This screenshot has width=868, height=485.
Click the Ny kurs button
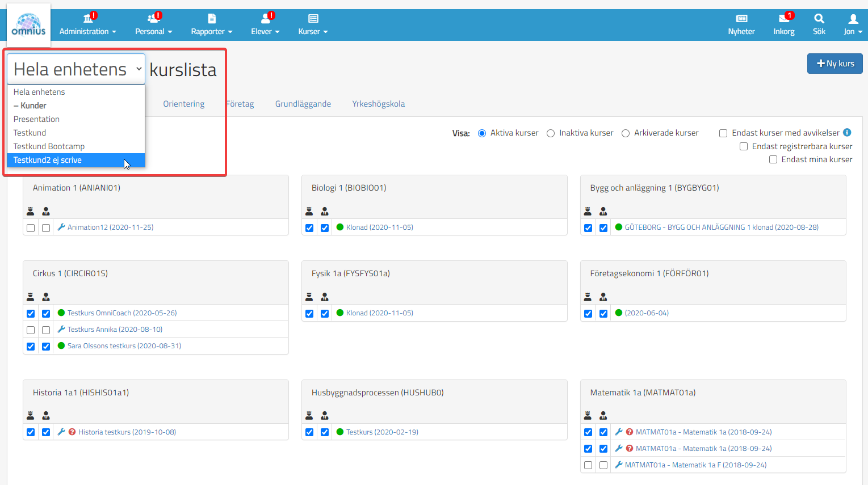[835, 64]
